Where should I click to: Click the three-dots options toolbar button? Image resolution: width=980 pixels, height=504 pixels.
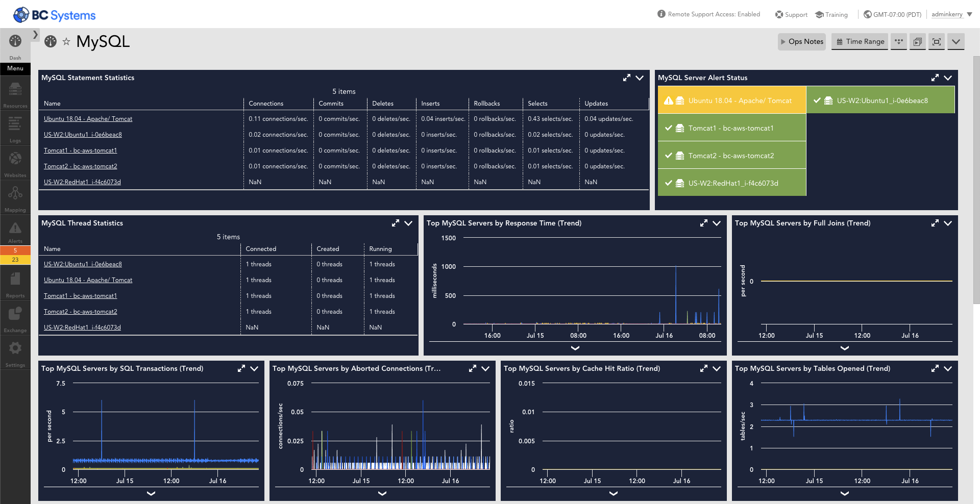[899, 41]
